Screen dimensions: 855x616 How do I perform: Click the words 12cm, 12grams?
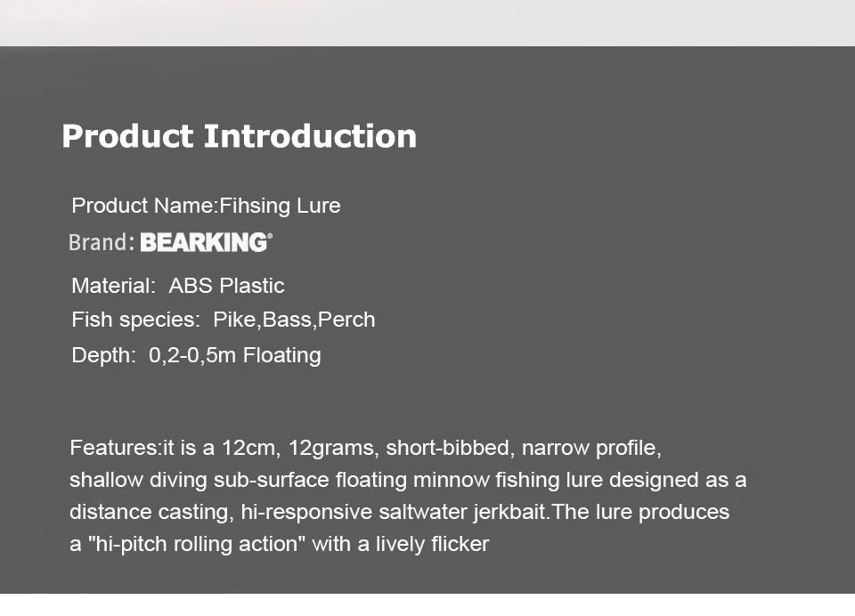298,448
